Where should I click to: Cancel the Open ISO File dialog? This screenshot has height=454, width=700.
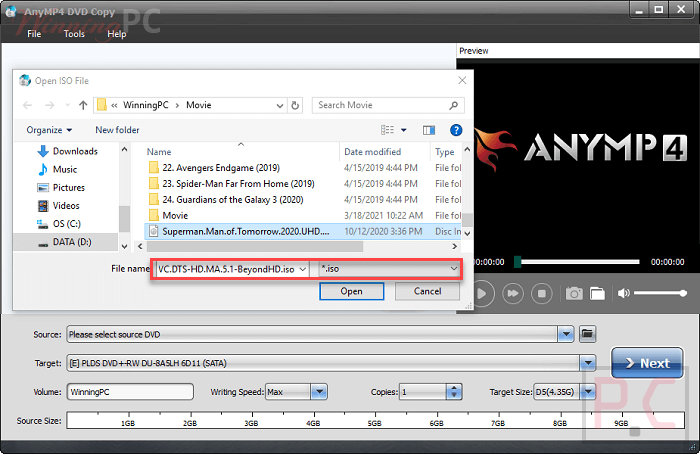pyautogui.click(x=427, y=292)
